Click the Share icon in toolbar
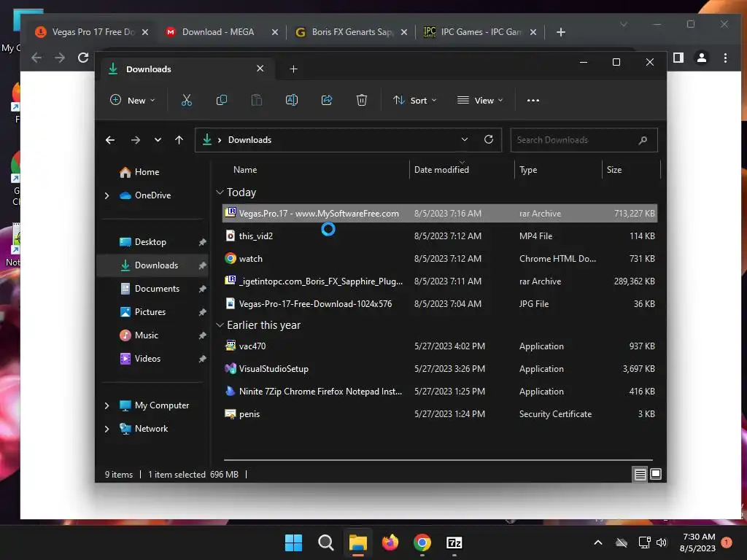This screenshot has width=747, height=560. [x=327, y=100]
